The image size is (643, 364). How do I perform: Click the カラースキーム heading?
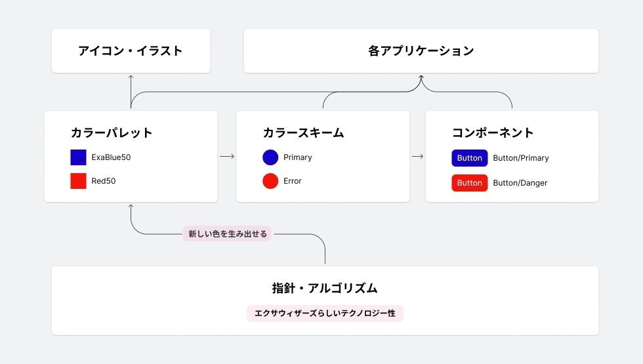[x=303, y=132]
